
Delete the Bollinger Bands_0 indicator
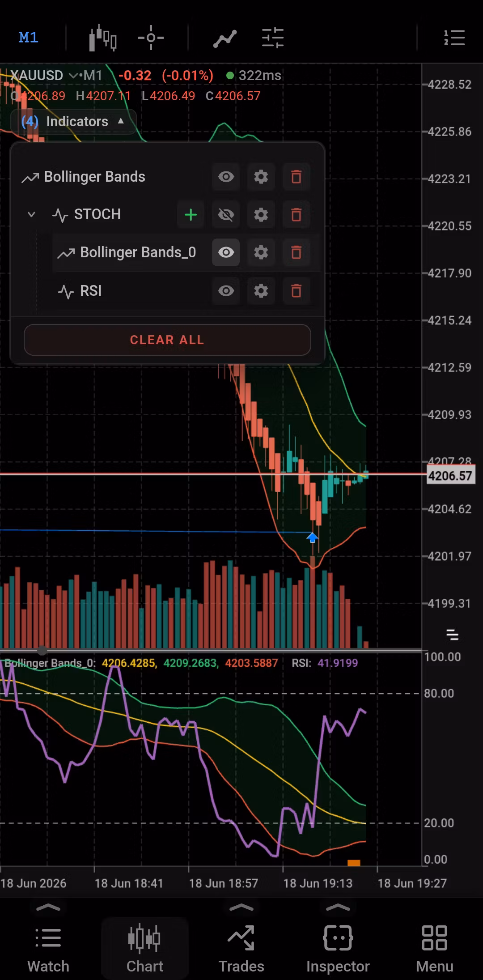coord(297,252)
